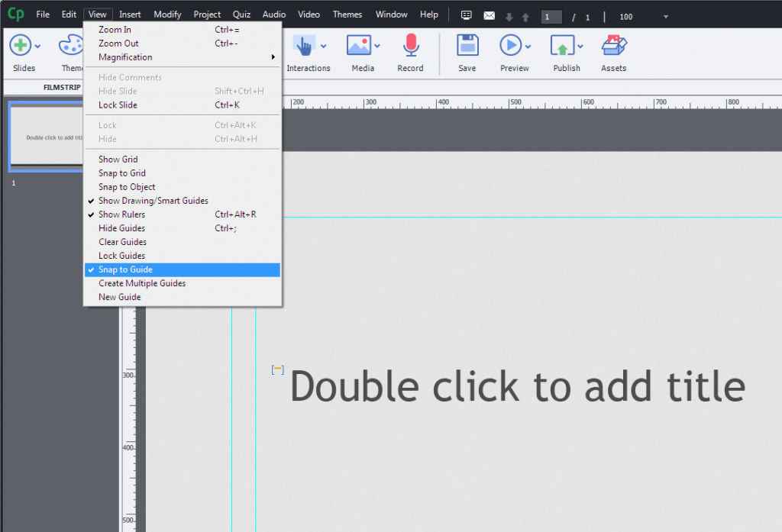Click the current slide number field

point(551,17)
